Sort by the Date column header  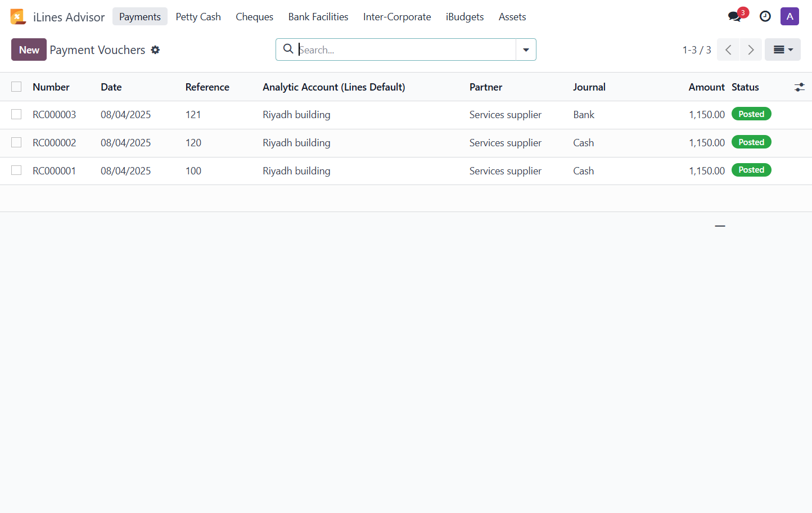click(x=111, y=87)
